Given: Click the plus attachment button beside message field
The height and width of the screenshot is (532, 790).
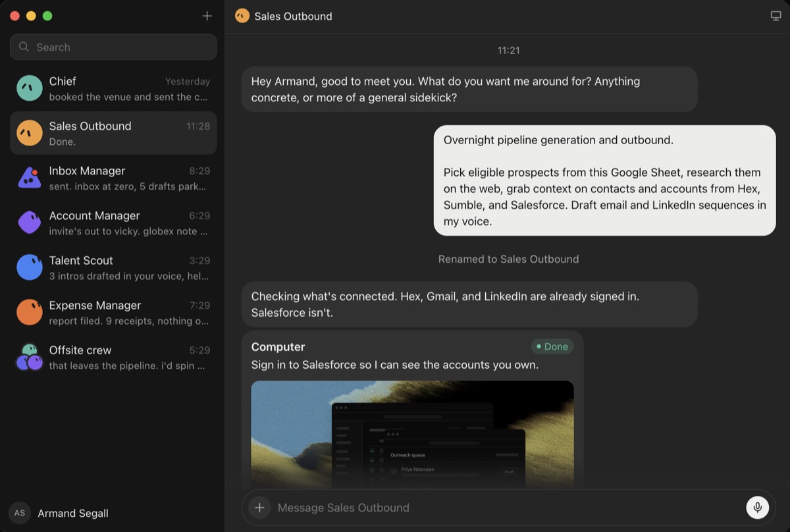Looking at the screenshot, I should point(259,508).
